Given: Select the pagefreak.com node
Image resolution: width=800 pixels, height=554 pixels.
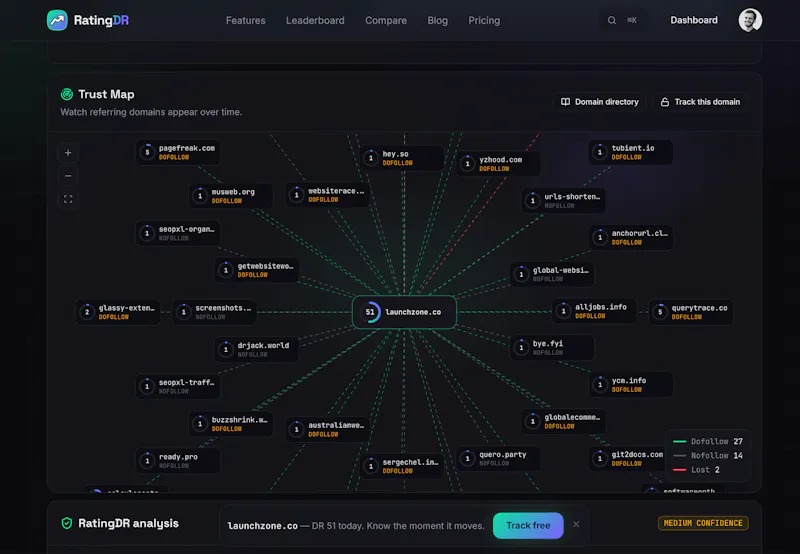Looking at the screenshot, I should [x=178, y=152].
